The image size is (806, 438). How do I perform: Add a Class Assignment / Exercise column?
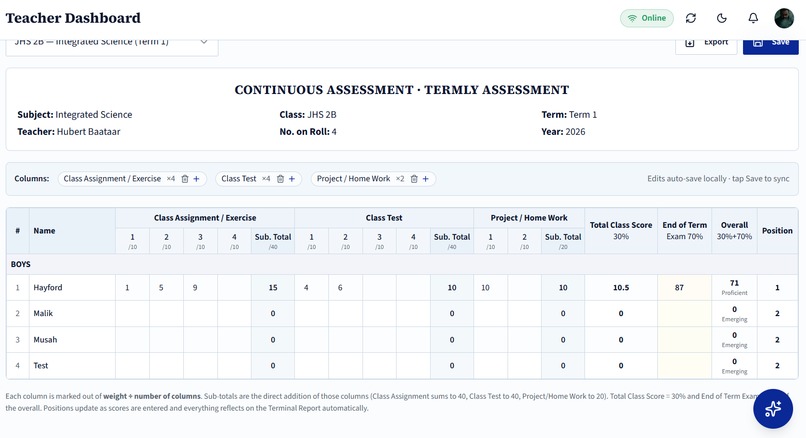[x=196, y=179]
